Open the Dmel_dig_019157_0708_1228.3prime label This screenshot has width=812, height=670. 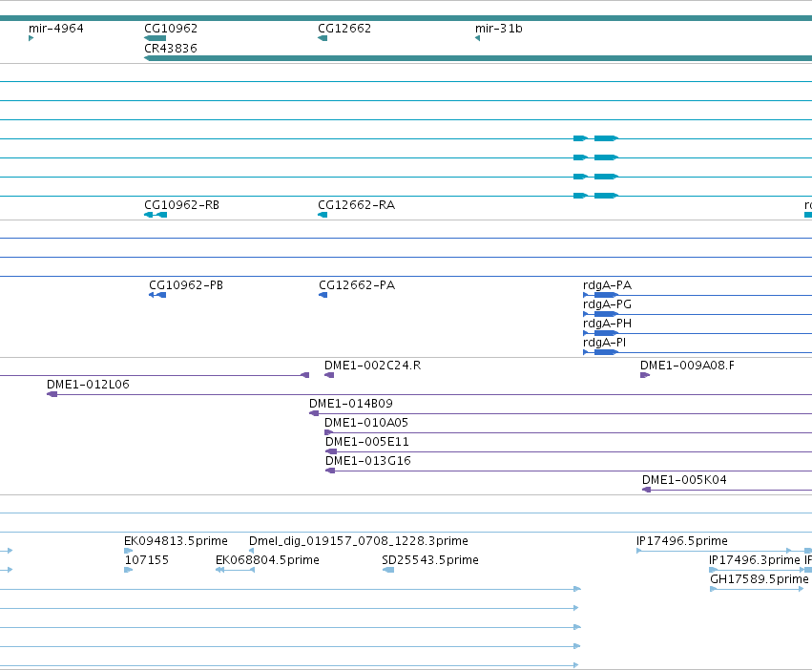point(359,541)
